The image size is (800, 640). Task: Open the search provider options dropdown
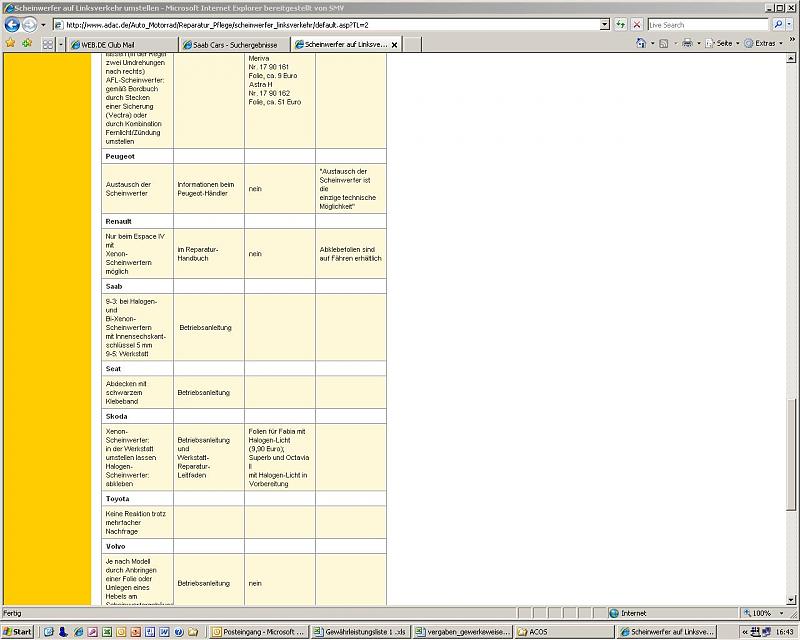pyautogui.click(x=789, y=24)
